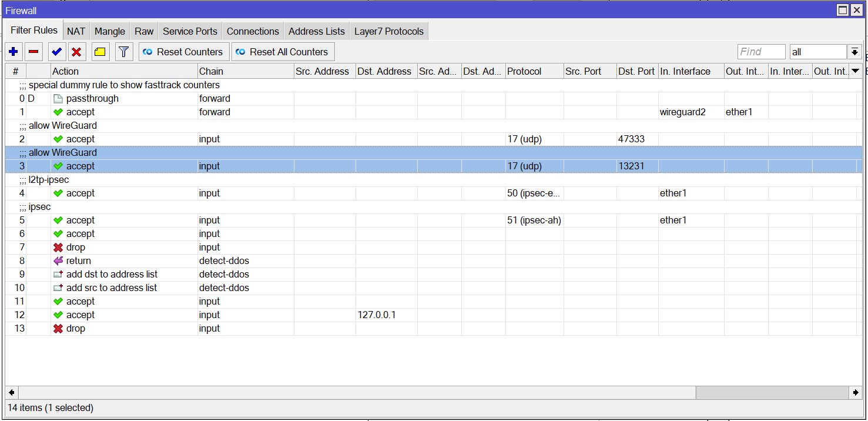This screenshot has height=421, width=868.
Task: Click the green accept check in rule 5
Action: click(58, 220)
